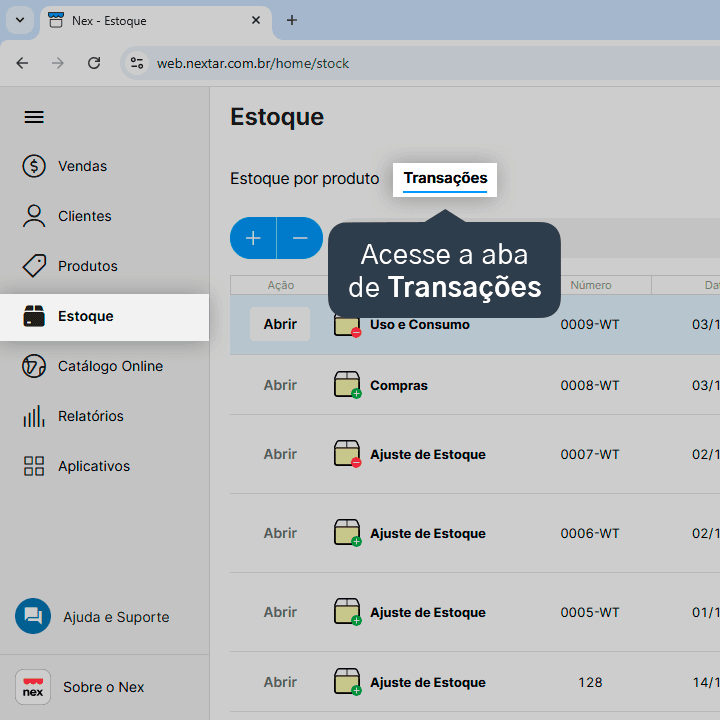
Task: Open a new browser tab
Action: tap(292, 20)
